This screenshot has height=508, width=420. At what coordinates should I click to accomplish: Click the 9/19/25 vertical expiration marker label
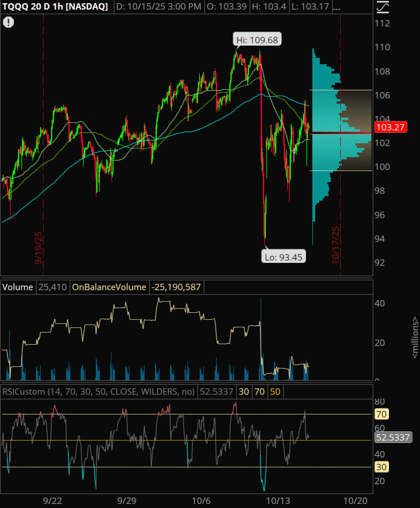pyautogui.click(x=38, y=248)
